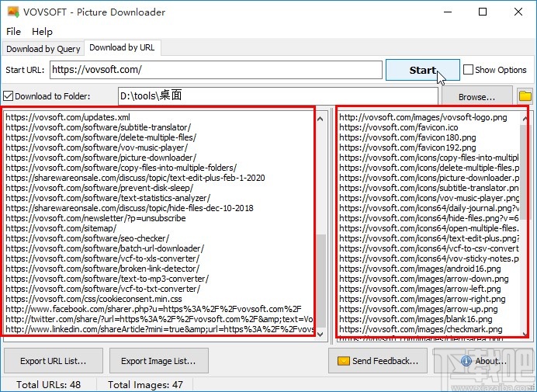Select the newsletter unsubscribe URL line
The height and width of the screenshot is (392, 537).
click(x=95, y=218)
